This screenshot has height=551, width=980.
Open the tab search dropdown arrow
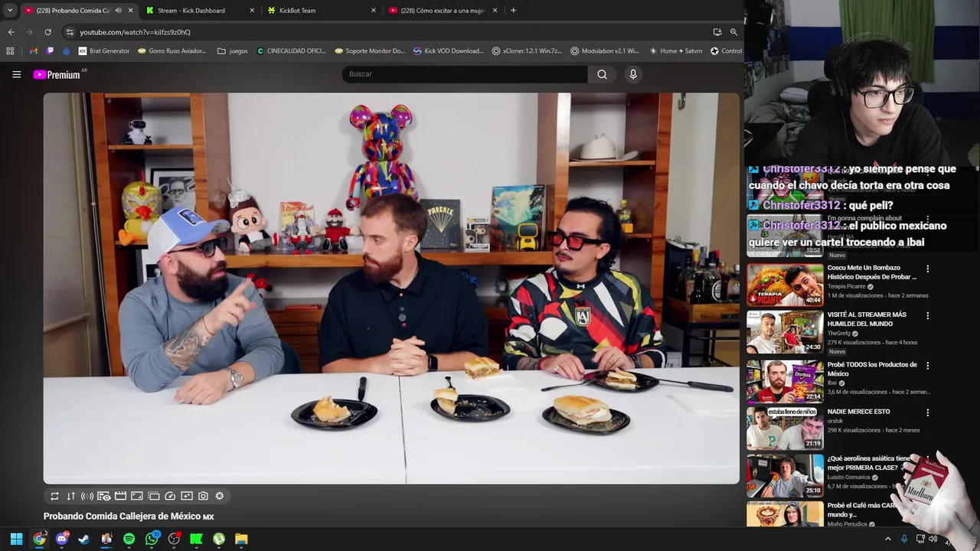point(10,11)
